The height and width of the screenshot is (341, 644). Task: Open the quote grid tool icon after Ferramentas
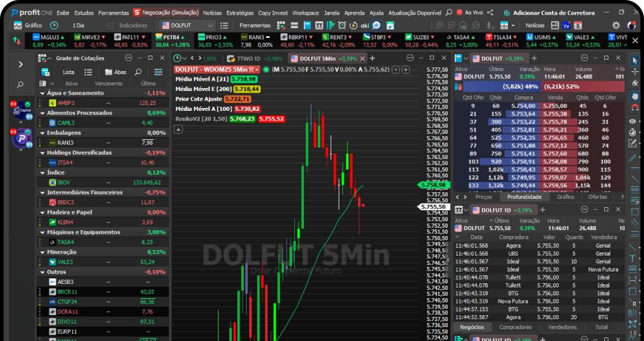point(281,25)
